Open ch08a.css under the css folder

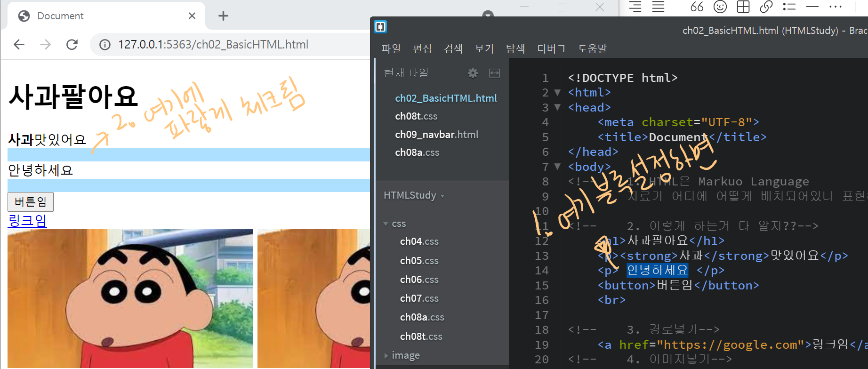(422, 317)
